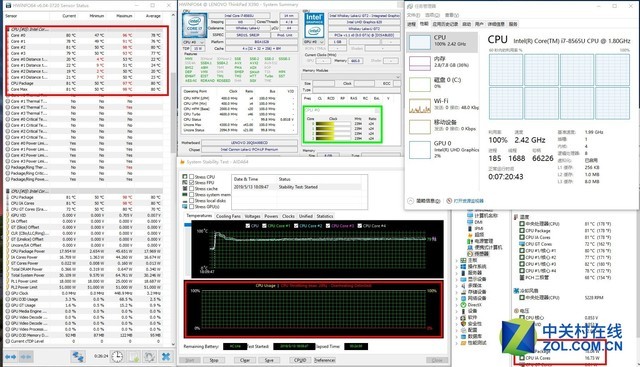Click the Save button in AIDA64
Screen dimensions: 640x367
point(269,360)
